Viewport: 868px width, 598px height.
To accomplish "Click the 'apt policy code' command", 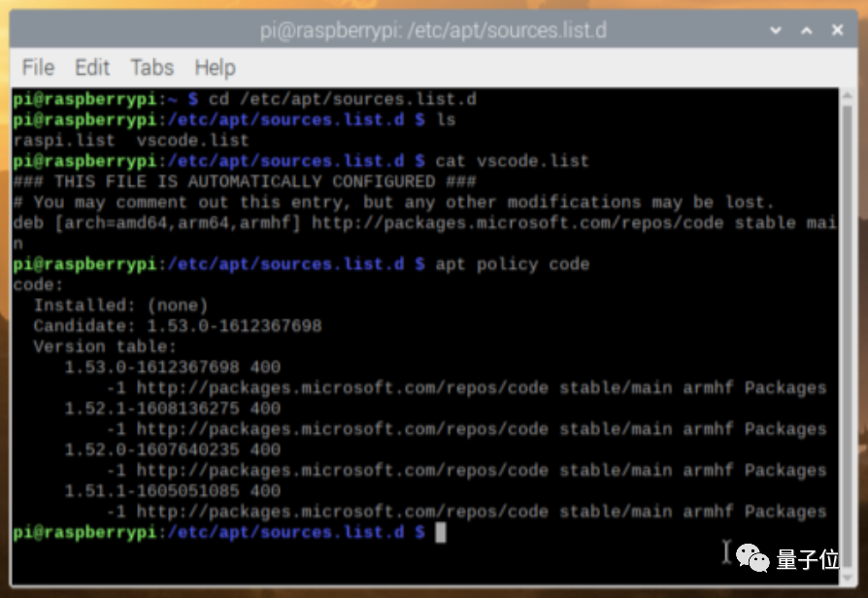I will tap(512, 264).
